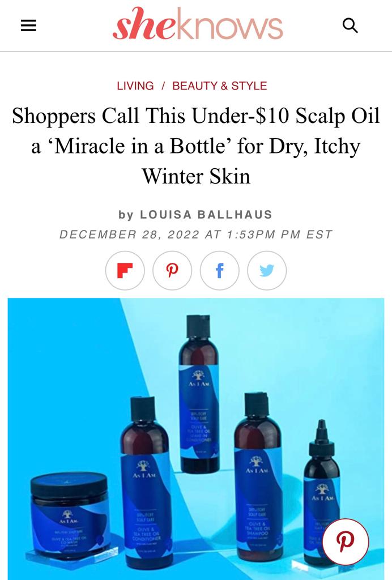Viewport: 392px width, 580px height.
Task: Open the search magnifier icon
Action: pyautogui.click(x=350, y=25)
